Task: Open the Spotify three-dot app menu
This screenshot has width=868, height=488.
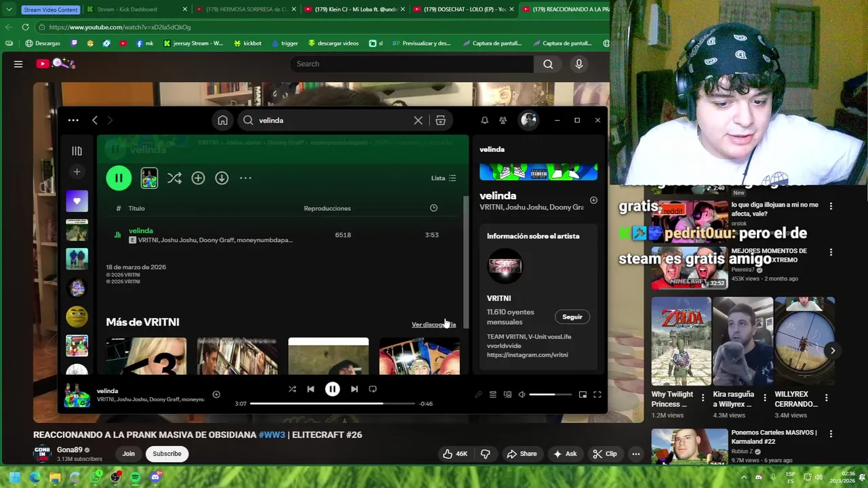Action: pos(73,120)
